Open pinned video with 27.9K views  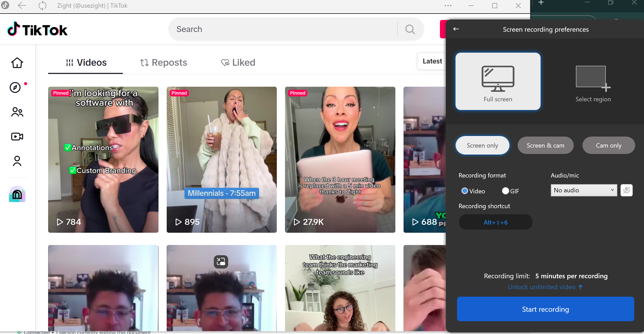[340, 160]
